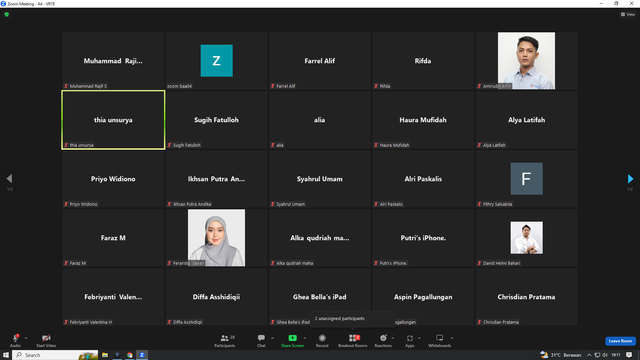
Task: Expand caret next to Apps
Action: [419, 338]
